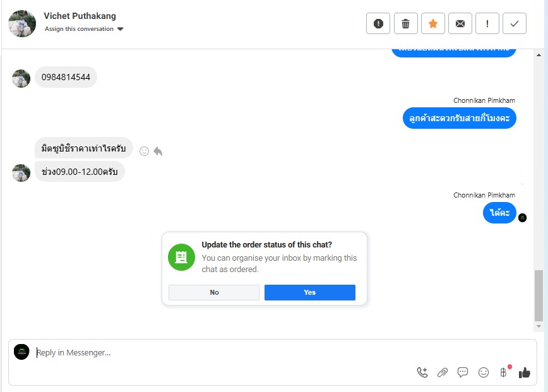Open Vichet Puthakang's profile picture in header
548x392 pixels.
22,24
